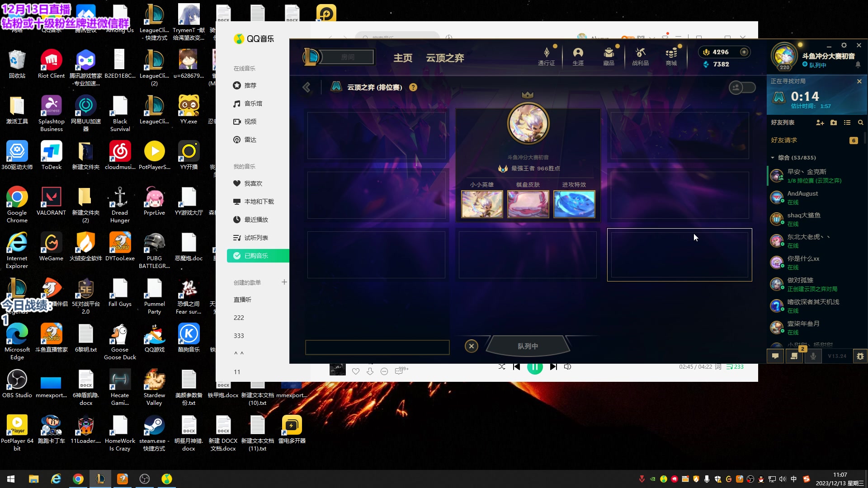Switch to the 主页 tab
This screenshot has width=868, height=488.
(x=402, y=58)
